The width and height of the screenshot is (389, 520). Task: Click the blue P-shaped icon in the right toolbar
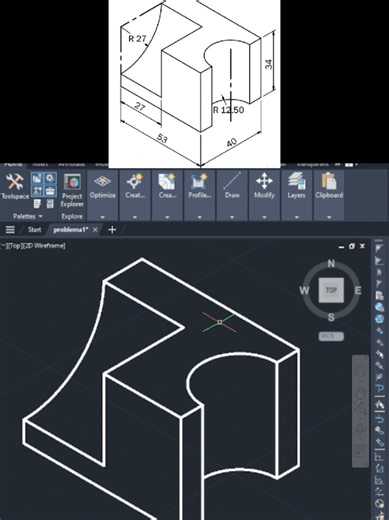coord(380,389)
